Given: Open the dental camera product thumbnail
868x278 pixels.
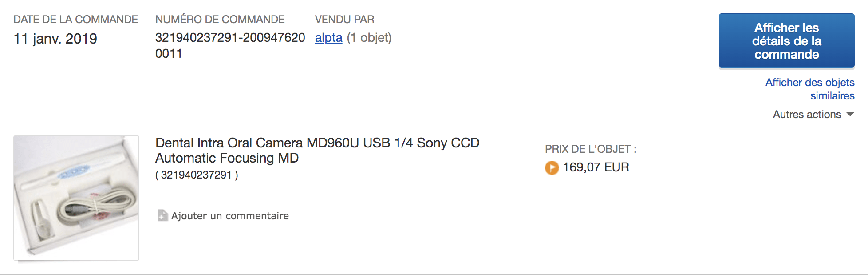Looking at the screenshot, I should (x=76, y=198).
